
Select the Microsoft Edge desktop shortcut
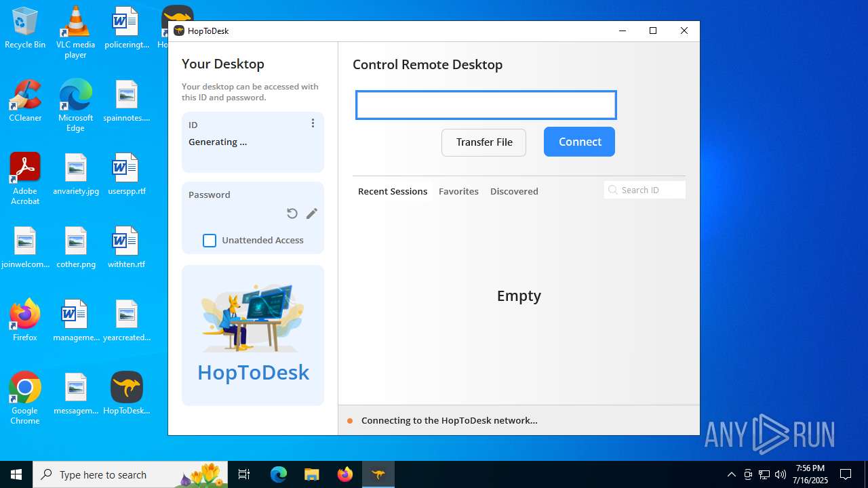(x=75, y=106)
